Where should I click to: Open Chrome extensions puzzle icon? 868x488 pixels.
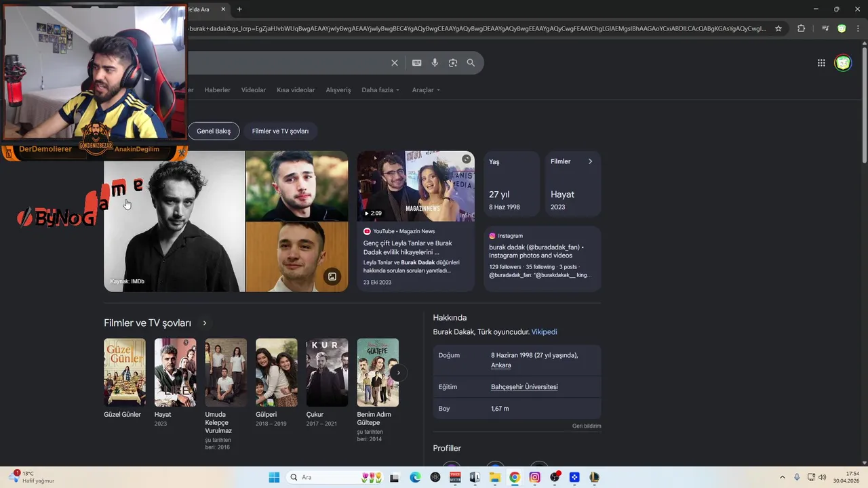pyautogui.click(x=802, y=28)
